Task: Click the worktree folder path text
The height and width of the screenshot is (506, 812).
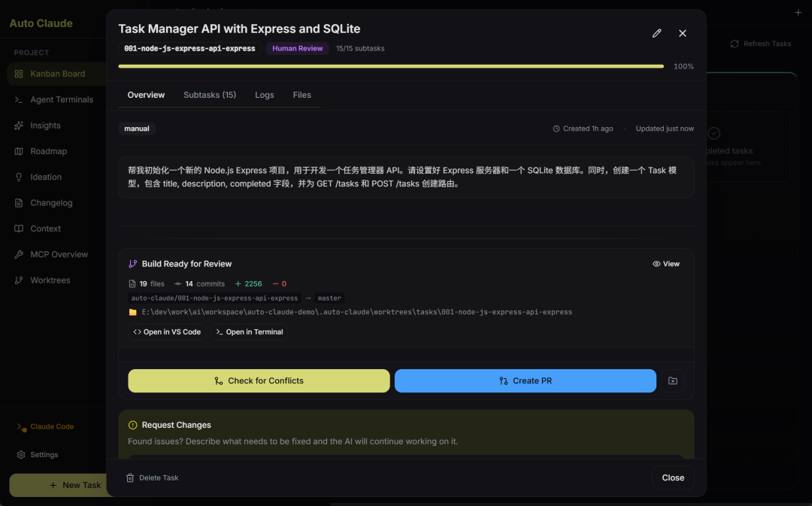Action: 357,312
